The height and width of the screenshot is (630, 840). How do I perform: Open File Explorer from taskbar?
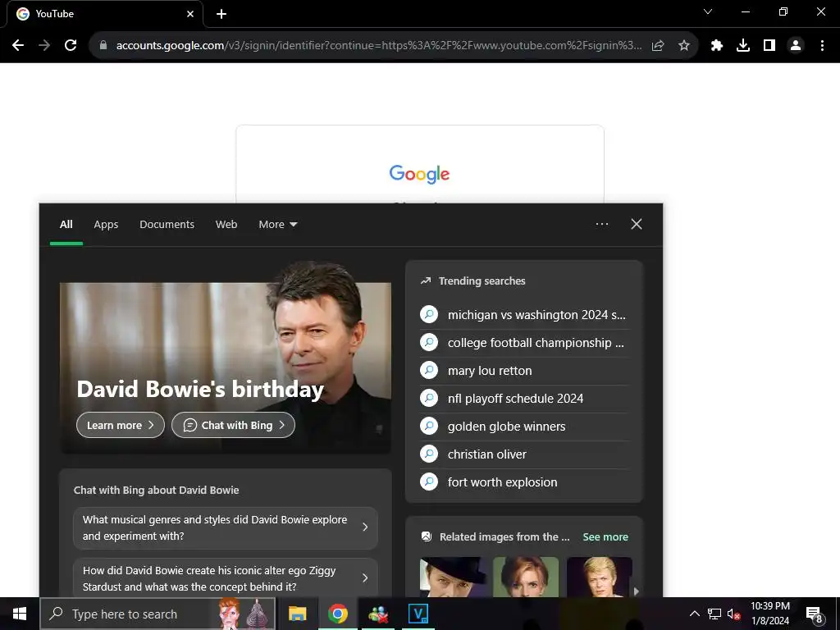[x=297, y=614]
